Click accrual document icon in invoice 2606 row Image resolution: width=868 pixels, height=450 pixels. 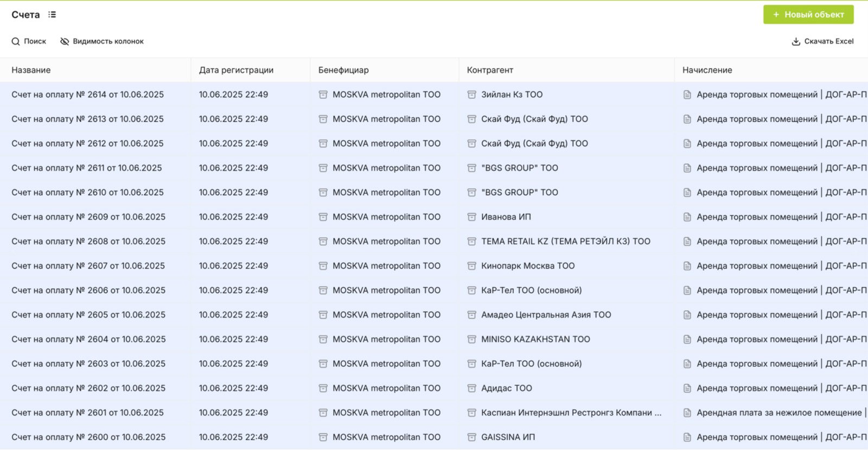pyautogui.click(x=687, y=290)
